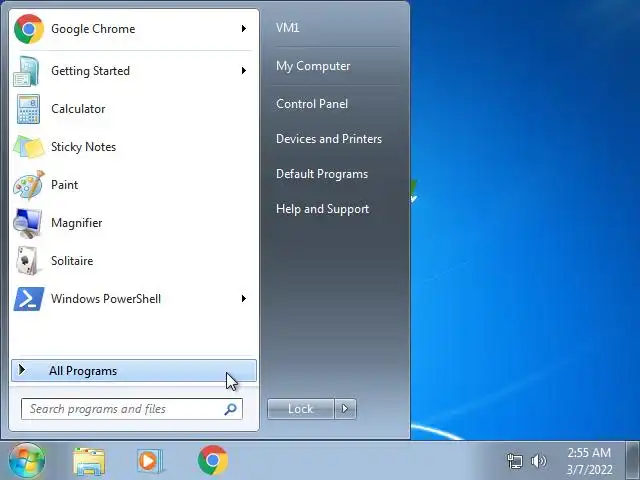Click the Solitaire text label
Image resolution: width=640 pixels, height=480 pixels.
[72, 261]
